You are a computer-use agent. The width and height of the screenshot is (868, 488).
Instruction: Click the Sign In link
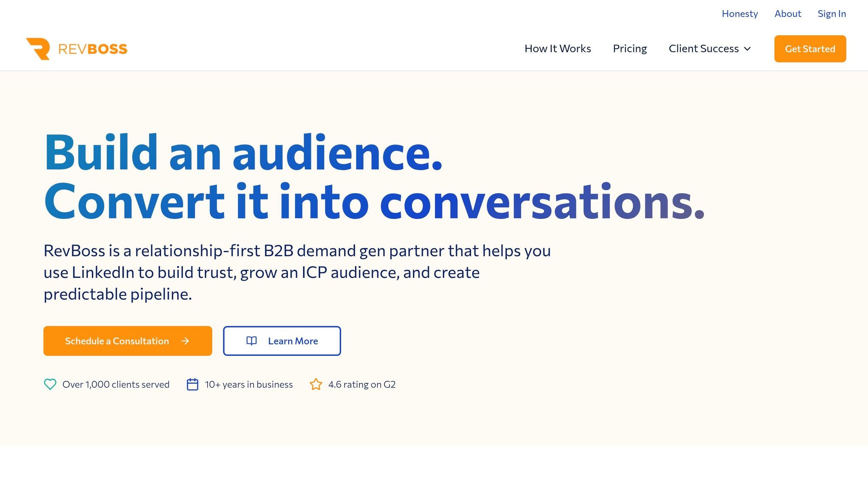pyautogui.click(x=832, y=14)
